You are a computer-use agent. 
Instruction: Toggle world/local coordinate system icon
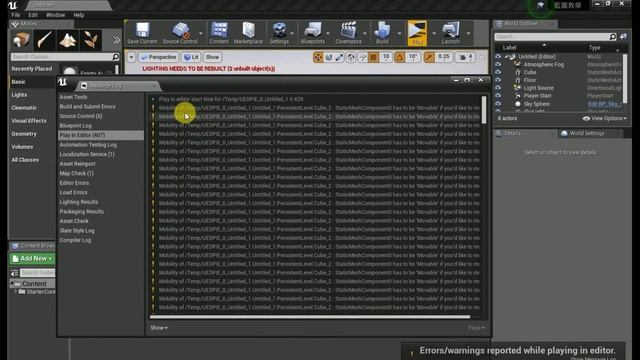click(351, 57)
